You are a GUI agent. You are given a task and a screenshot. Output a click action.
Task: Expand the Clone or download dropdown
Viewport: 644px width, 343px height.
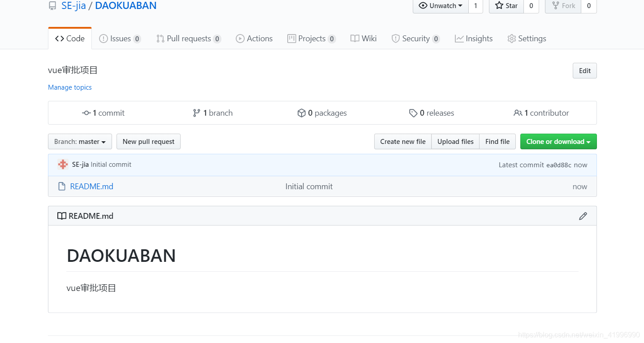(558, 142)
